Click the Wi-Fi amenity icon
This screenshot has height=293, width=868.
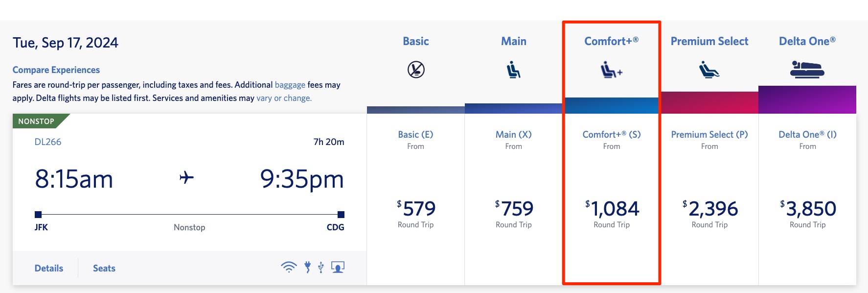pos(288,267)
